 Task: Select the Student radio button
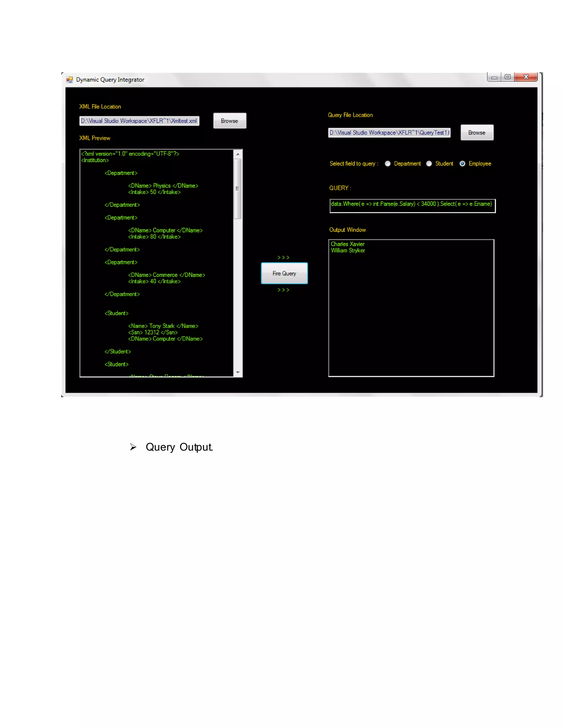pos(429,164)
